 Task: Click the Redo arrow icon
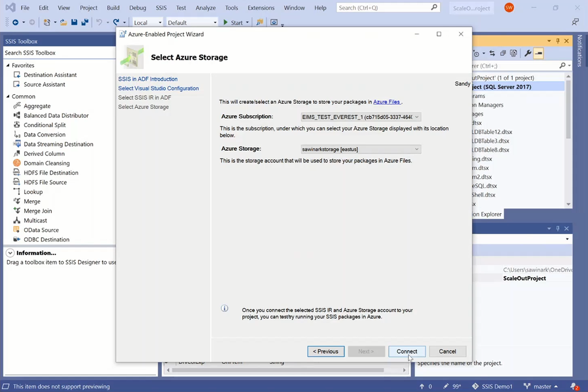pos(117,22)
